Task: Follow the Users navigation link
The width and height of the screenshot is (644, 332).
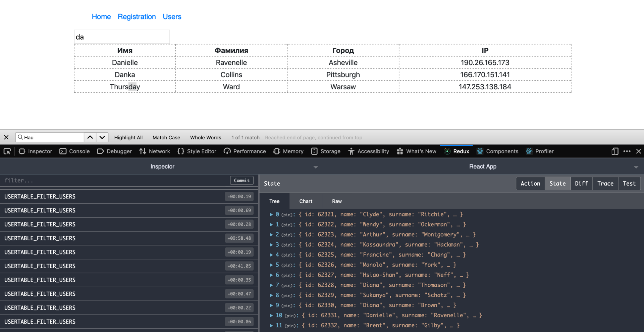Action: (172, 17)
